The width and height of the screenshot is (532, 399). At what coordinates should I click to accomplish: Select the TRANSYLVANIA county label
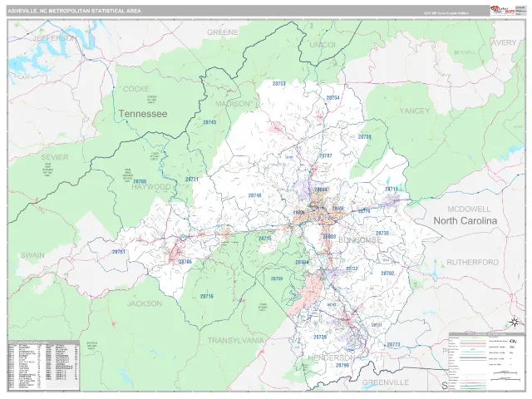point(236,340)
